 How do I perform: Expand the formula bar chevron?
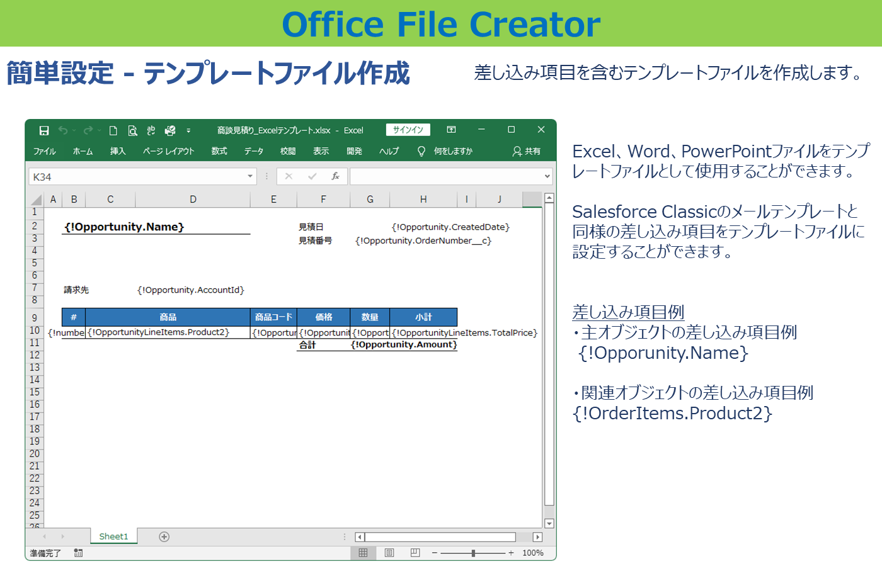547,177
